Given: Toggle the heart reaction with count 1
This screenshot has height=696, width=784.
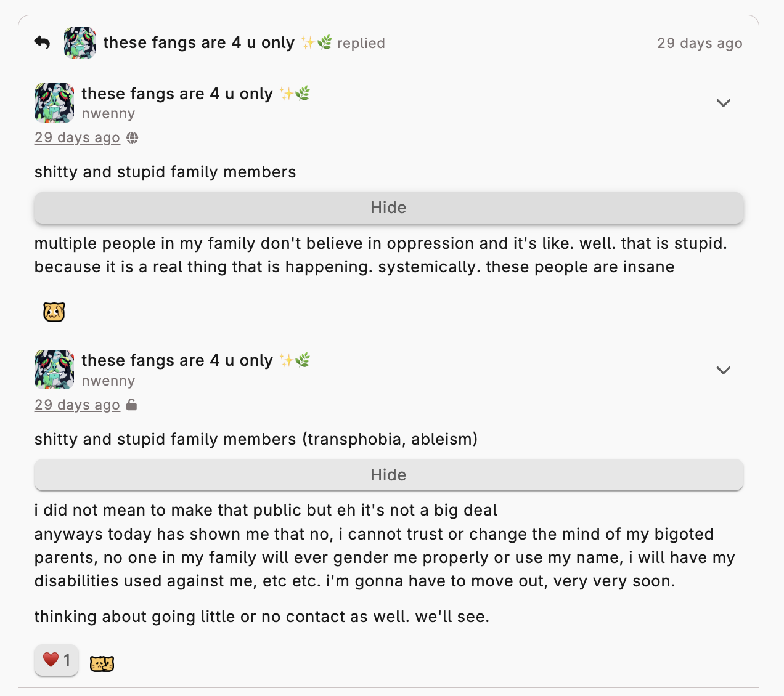Looking at the screenshot, I should click(x=56, y=660).
